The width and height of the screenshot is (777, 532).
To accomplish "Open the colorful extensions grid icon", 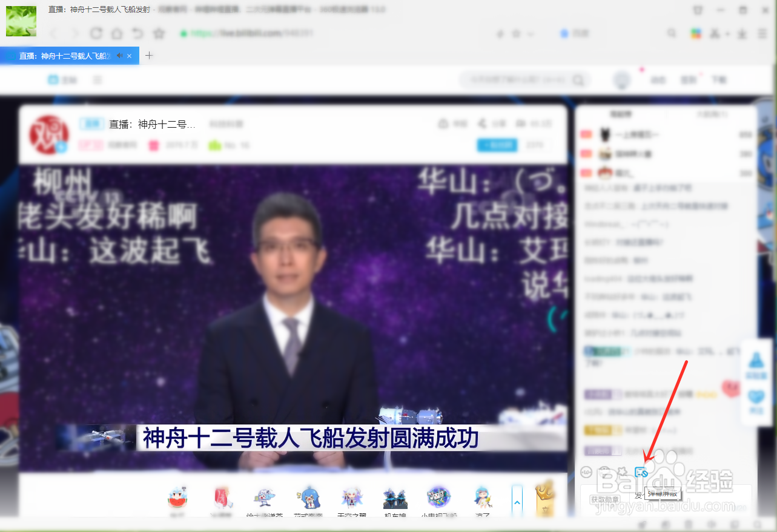I will [696, 33].
